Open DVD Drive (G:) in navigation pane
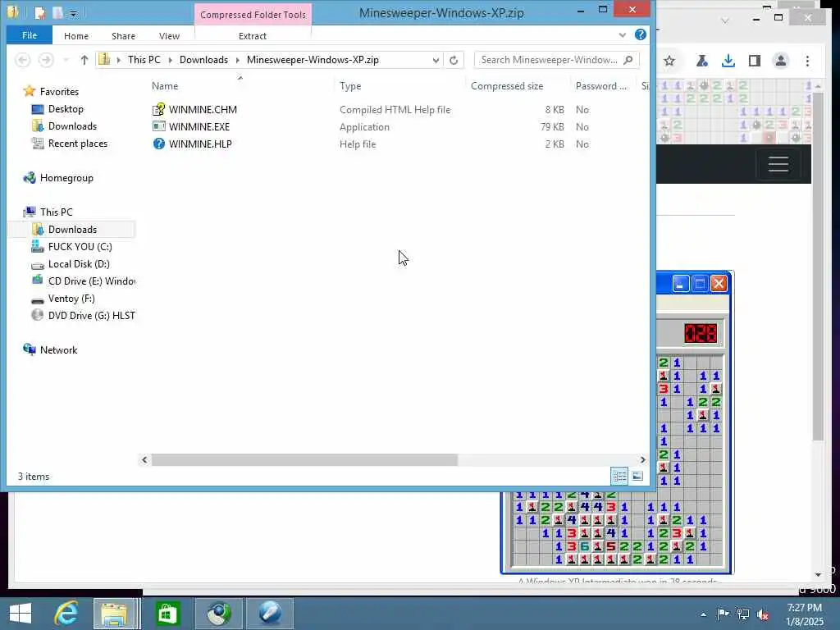The image size is (840, 630). coord(91,316)
